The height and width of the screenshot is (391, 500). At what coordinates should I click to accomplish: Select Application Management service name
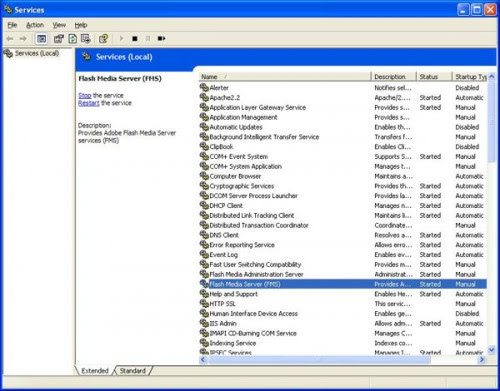243,117
